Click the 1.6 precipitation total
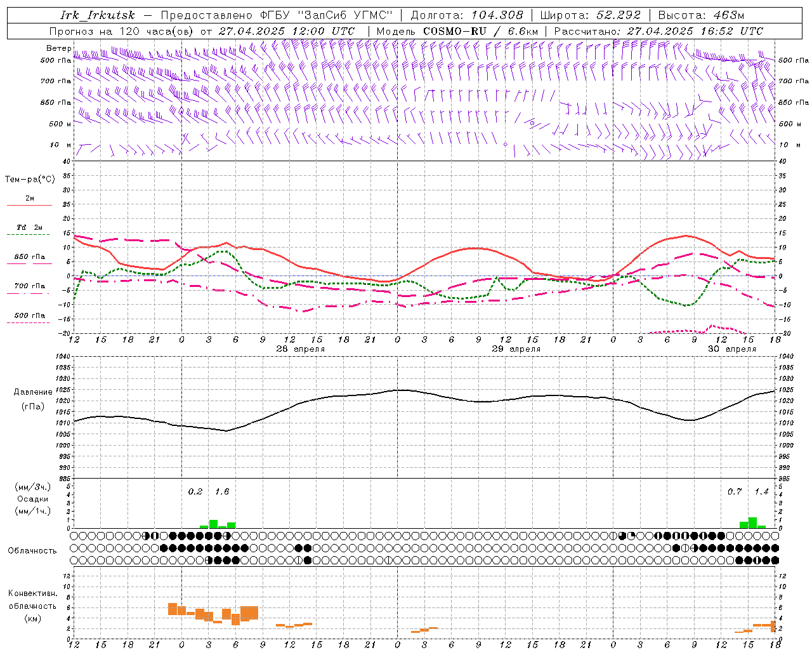812x650 pixels. (222, 492)
